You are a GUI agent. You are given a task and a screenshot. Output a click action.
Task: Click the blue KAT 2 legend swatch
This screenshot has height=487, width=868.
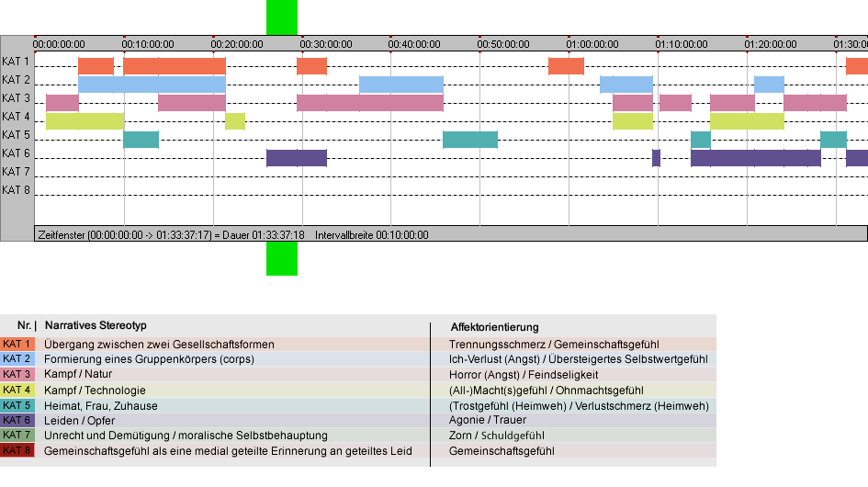[x=17, y=359]
